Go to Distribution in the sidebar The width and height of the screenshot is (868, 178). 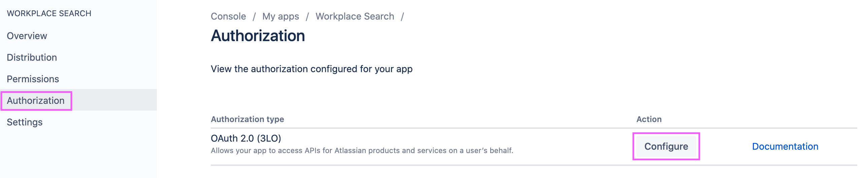point(32,57)
